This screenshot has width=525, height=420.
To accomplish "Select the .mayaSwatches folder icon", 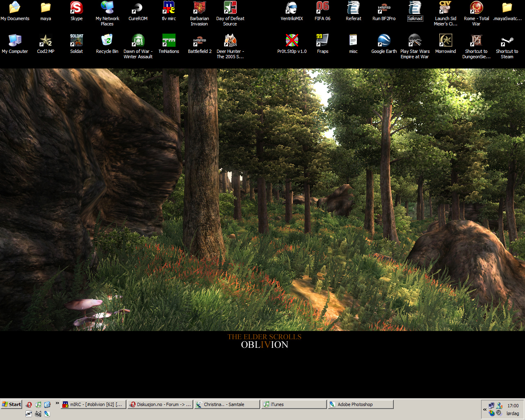I will tap(507, 11).
